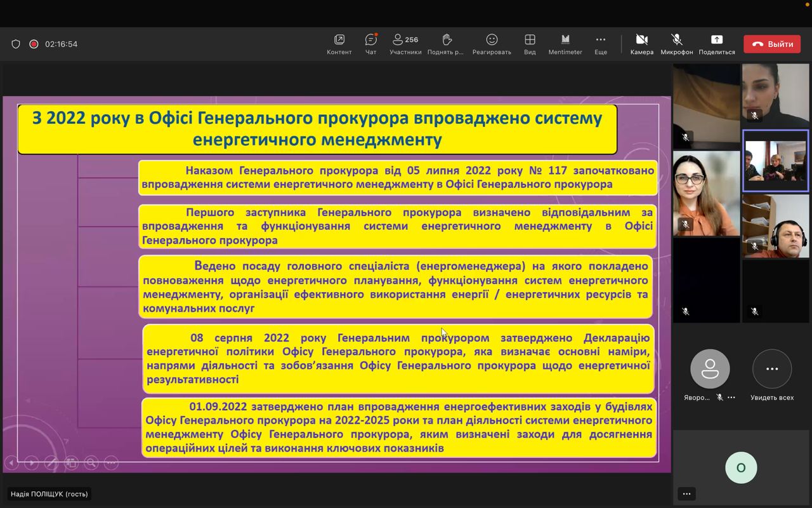Click Увидеть всех to see all participants
This screenshot has width=812, height=508.
tap(772, 375)
